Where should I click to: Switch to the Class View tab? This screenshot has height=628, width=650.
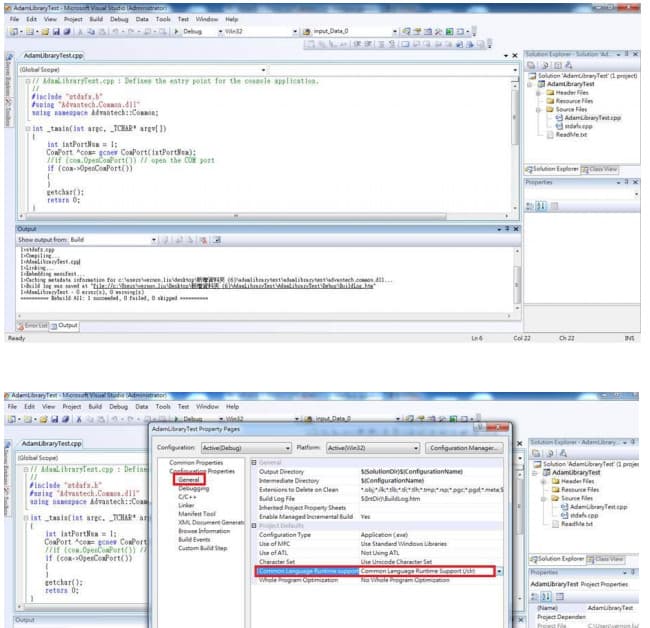pos(601,169)
